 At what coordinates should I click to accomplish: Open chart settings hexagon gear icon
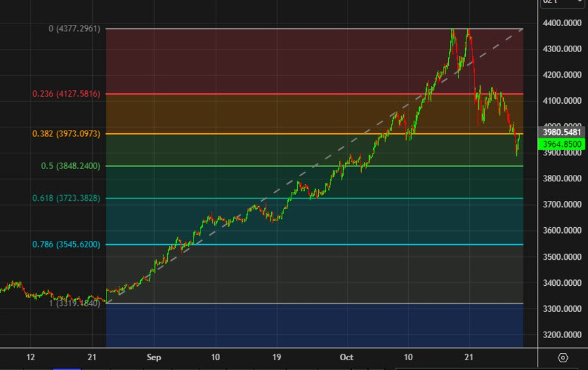(x=563, y=357)
